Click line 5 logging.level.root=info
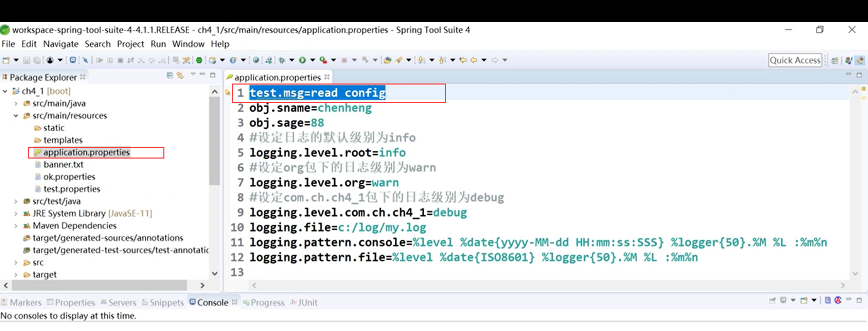The width and height of the screenshot is (868, 331). (327, 153)
